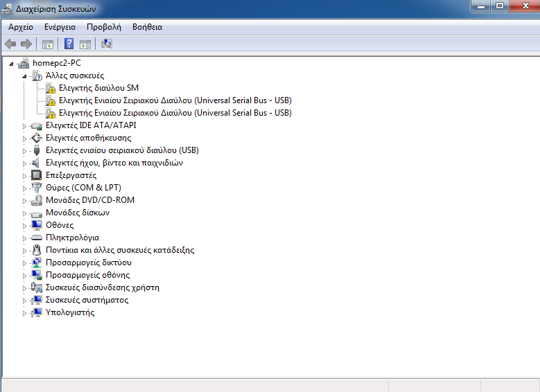
Task: Click the keyboard icon of Πληκτρολόγια
Action: click(37, 238)
